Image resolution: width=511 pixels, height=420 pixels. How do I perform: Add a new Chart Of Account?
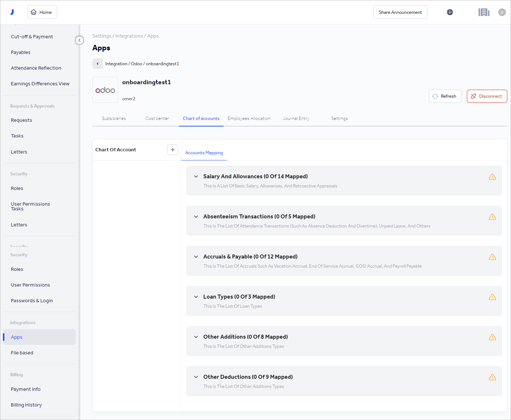[x=173, y=150]
